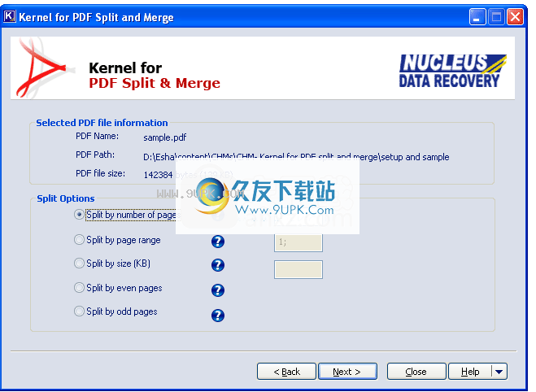Expand the Help button dropdown arrow

(x=499, y=372)
